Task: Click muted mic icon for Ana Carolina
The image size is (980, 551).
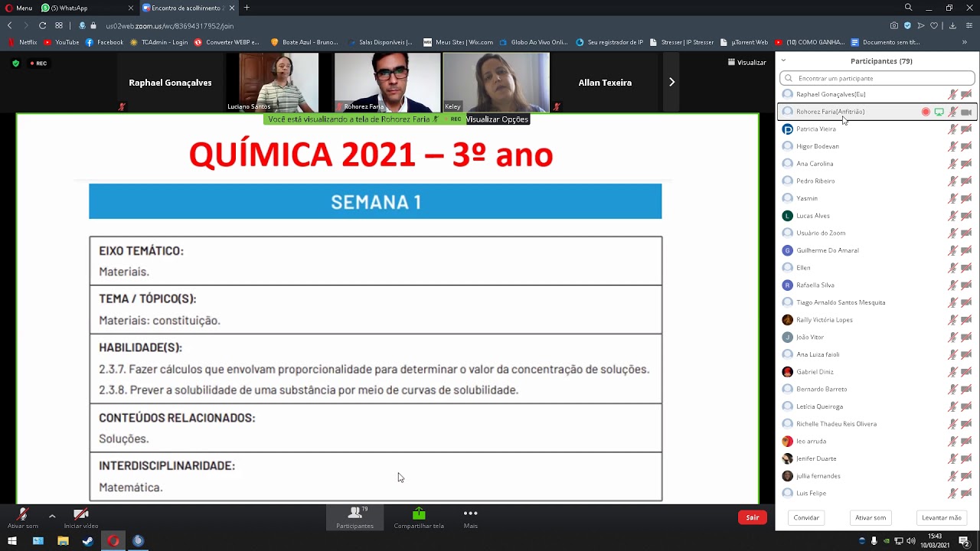Action: [953, 164]
